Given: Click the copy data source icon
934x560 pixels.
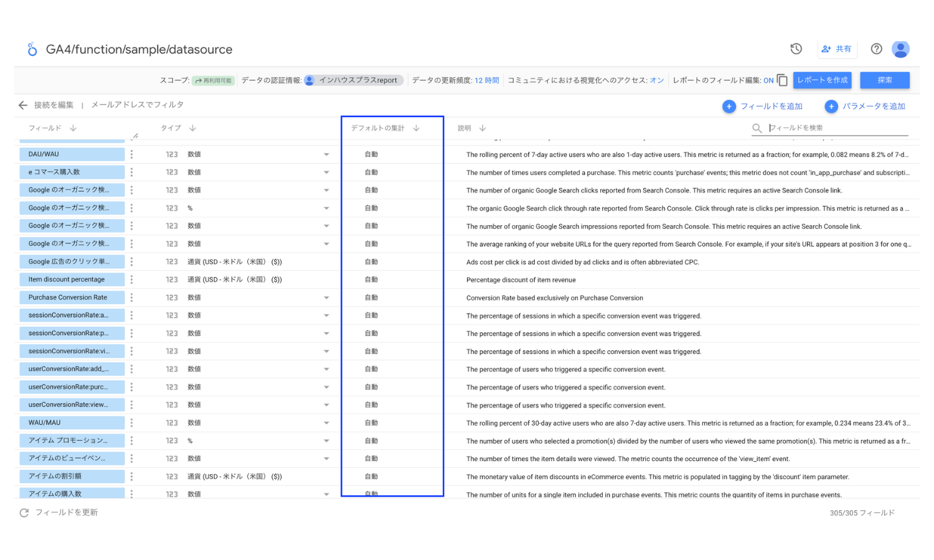Looking at the screenshot, I should (783, 80).
